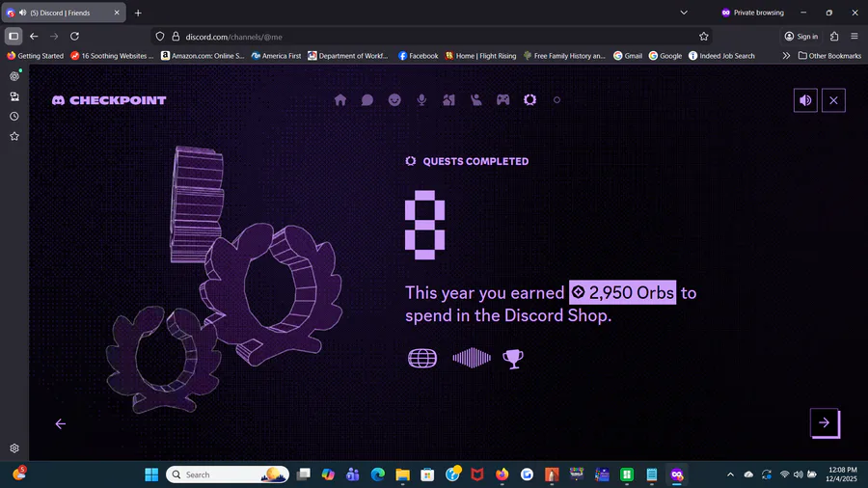The height and width of the screenshot is (488, 868).
Task: Open the Gmail bookmark
Action: tap(628, 56)
